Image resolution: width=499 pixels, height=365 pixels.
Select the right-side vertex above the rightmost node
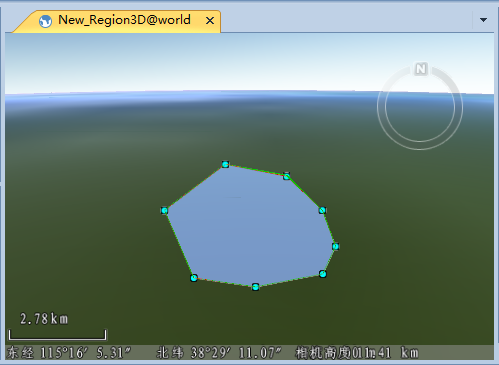tap(322, 210)
